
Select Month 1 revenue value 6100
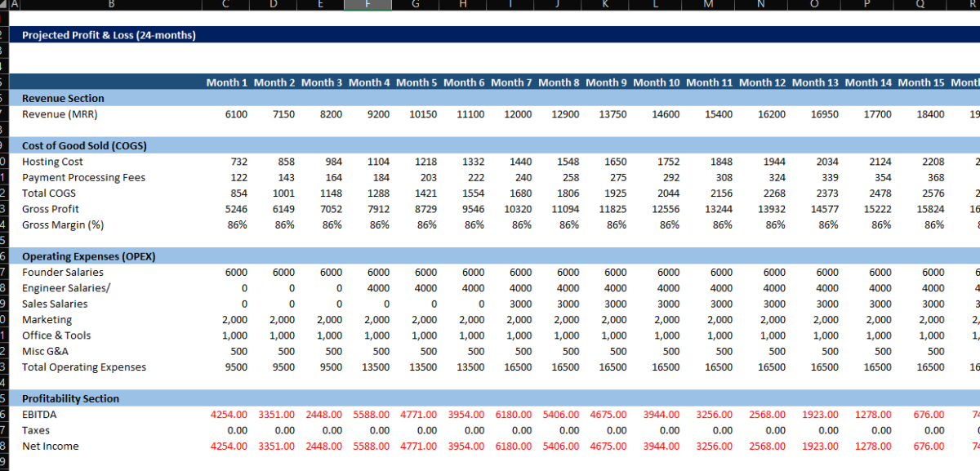click(235, 114)
